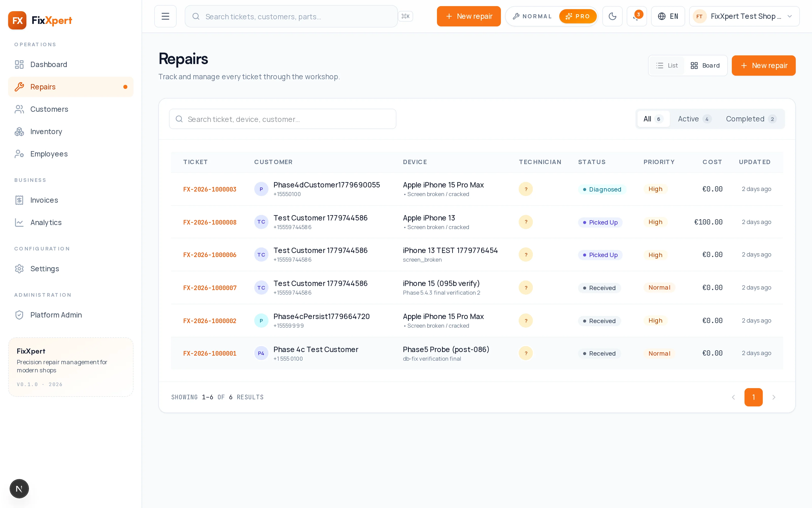Open Settings in sidebar
812x508 pixels.
pyautogui.click(x=71, y=269)
